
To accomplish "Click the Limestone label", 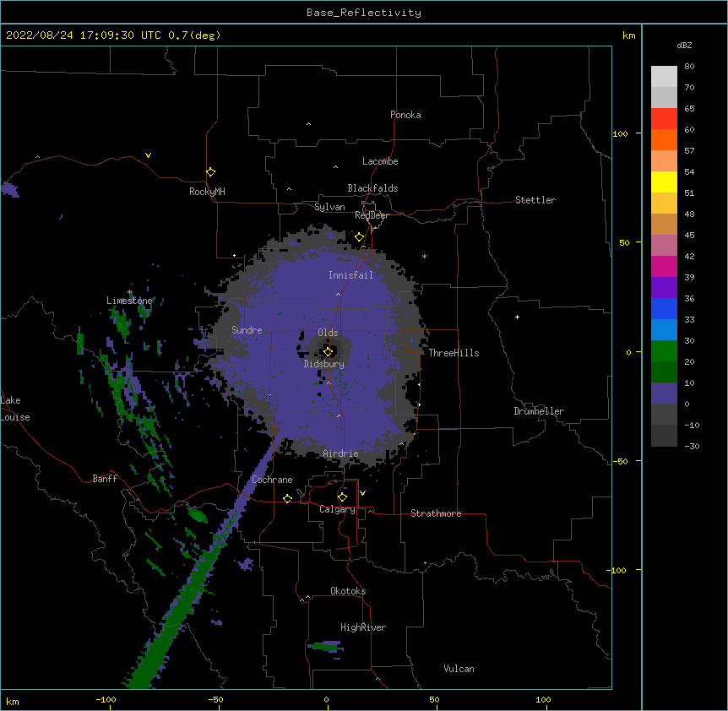I will coord(129,301).
